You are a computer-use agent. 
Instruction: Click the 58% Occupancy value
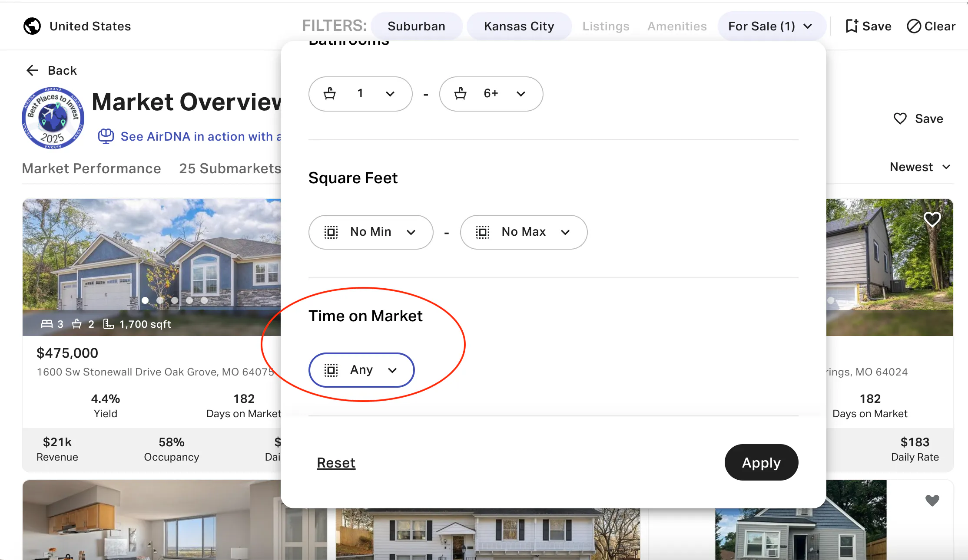coord(172,442)
